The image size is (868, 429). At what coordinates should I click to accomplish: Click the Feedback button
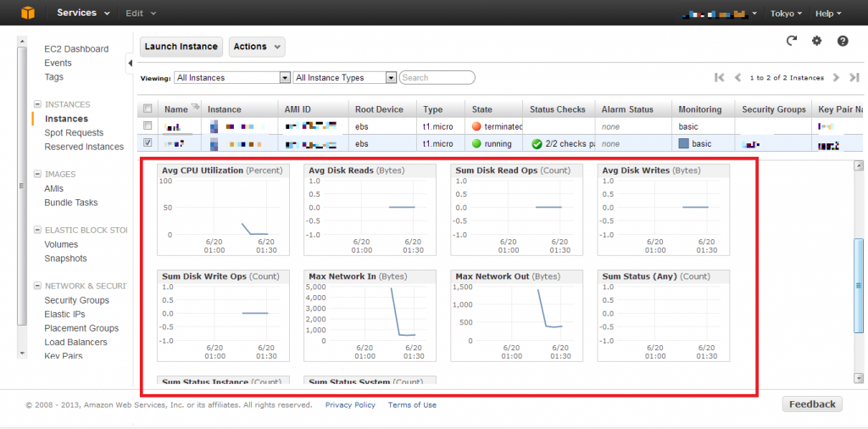(812, 404)
